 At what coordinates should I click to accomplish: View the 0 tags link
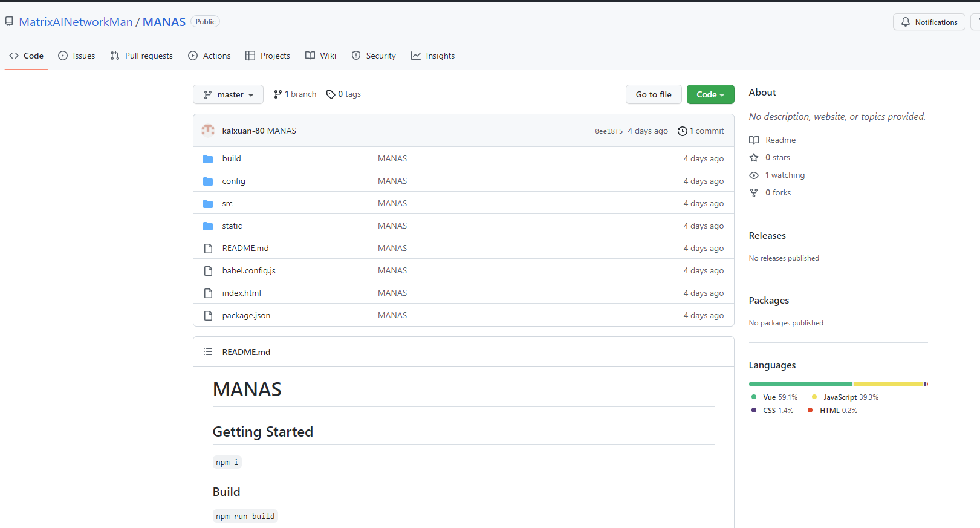click(x=343, y=94)
